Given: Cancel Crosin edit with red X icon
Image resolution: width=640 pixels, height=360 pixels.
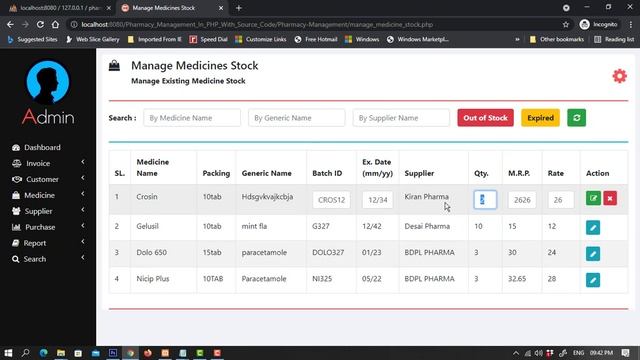Looking at the screenshot, I should click(x=610, y=198).
